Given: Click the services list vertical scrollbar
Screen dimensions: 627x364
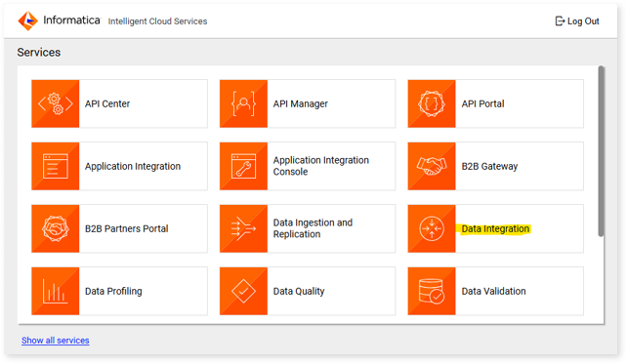Looking at the screenshot, I should point(601,151).
